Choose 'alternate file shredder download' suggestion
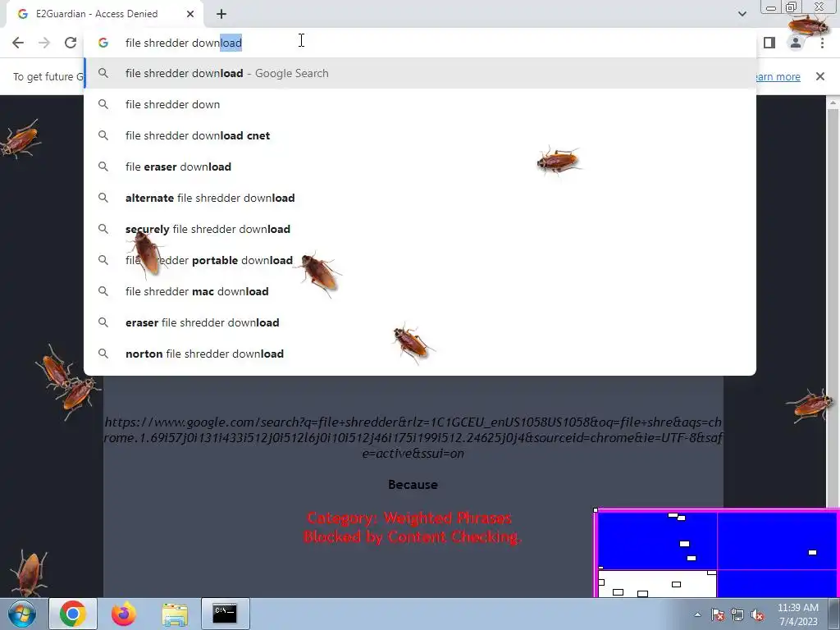 tap(420, 198)
